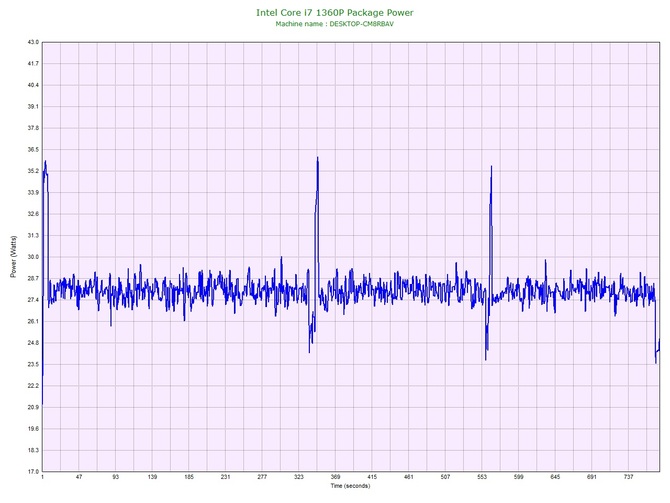Click the 369 tick on the time axis
The height and width of the screenshot is (503, 670).
click(335, 477)
